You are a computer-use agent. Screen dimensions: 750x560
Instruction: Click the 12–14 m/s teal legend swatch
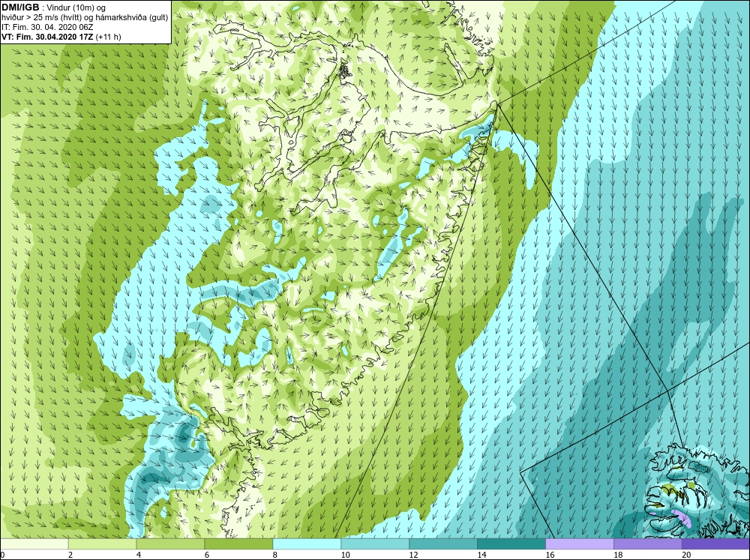pos(443,544)
